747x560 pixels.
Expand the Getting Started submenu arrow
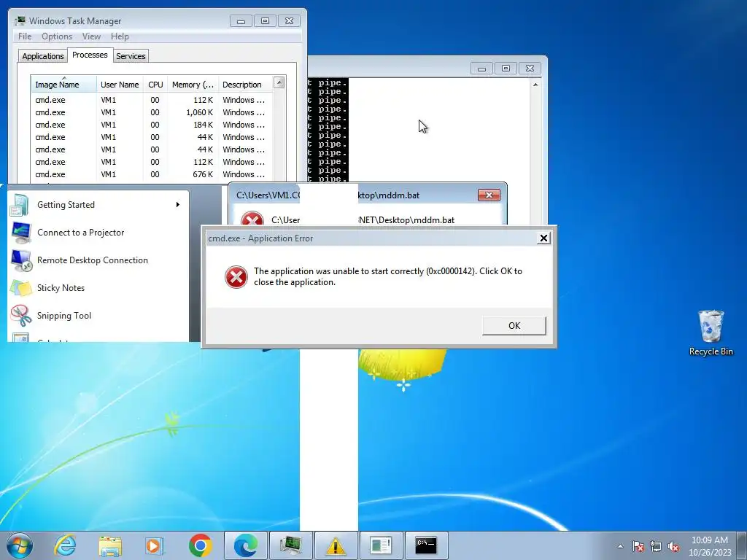pyautogui.click(x=178, y=205)
